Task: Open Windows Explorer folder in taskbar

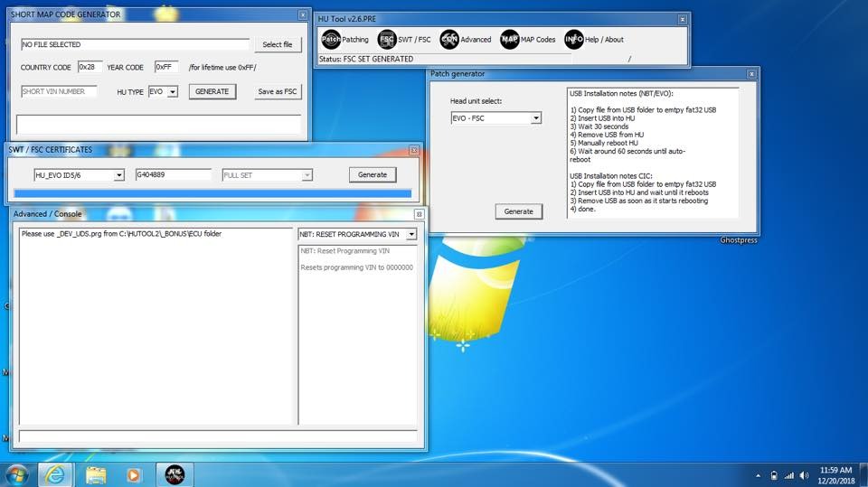Action: coord(96,475)
